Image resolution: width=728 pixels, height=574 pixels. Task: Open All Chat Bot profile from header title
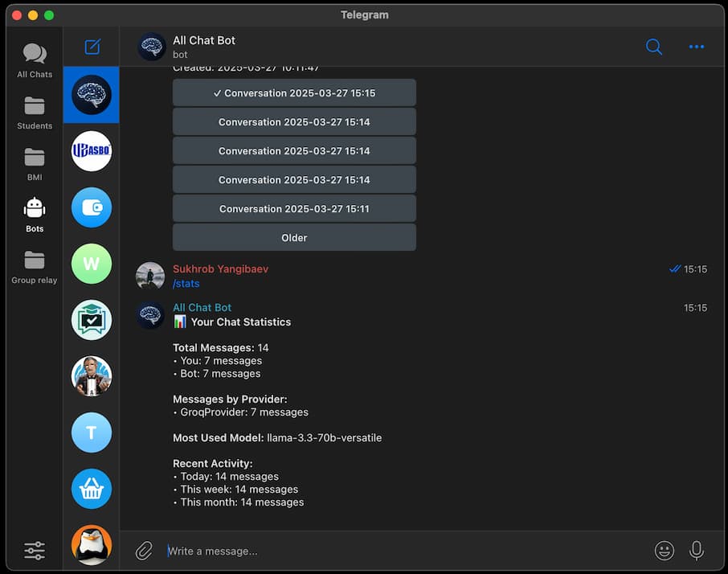click(204, 40)
